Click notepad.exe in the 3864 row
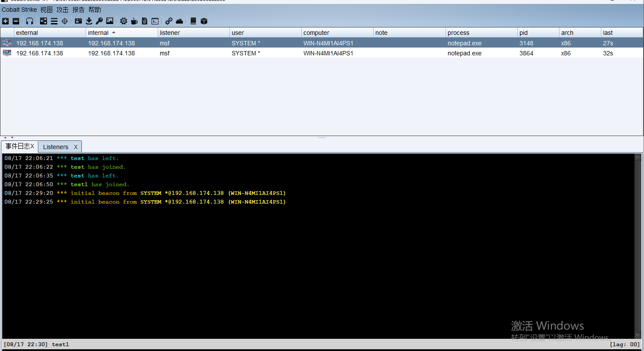The width and height of the screenshot is (644, 351). [x=465, y=53]
